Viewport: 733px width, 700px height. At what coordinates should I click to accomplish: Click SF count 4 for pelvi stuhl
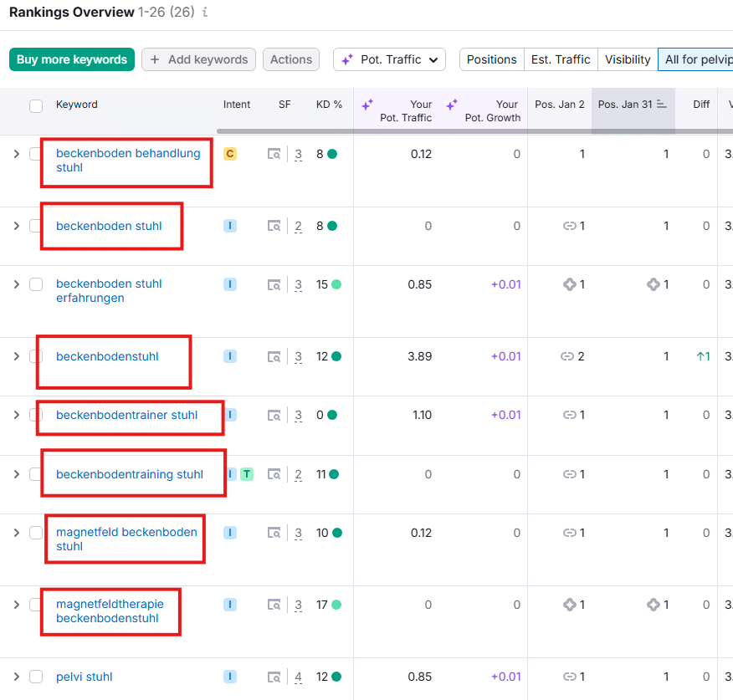(x=298, y=677)
